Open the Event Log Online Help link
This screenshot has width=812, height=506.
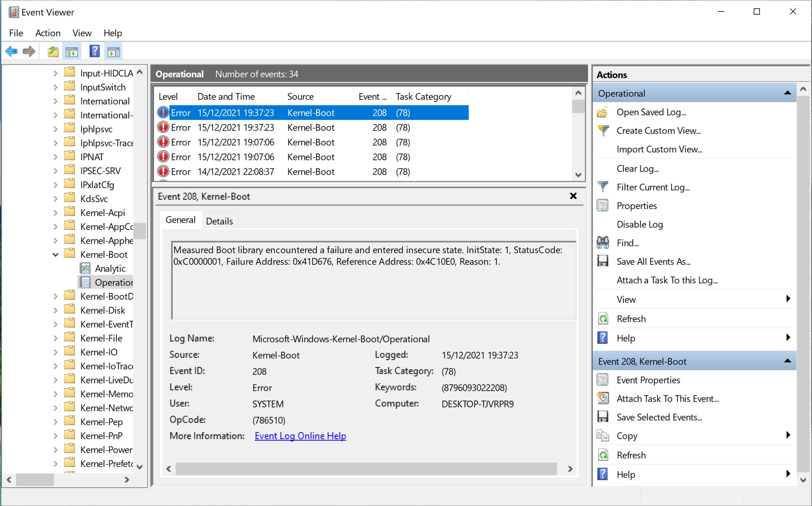click(300, 436)
